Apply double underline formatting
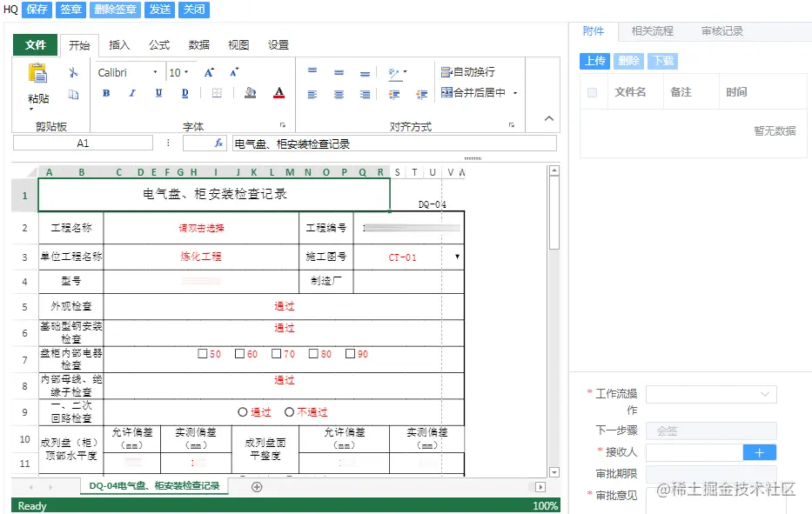 pos(185,93)
